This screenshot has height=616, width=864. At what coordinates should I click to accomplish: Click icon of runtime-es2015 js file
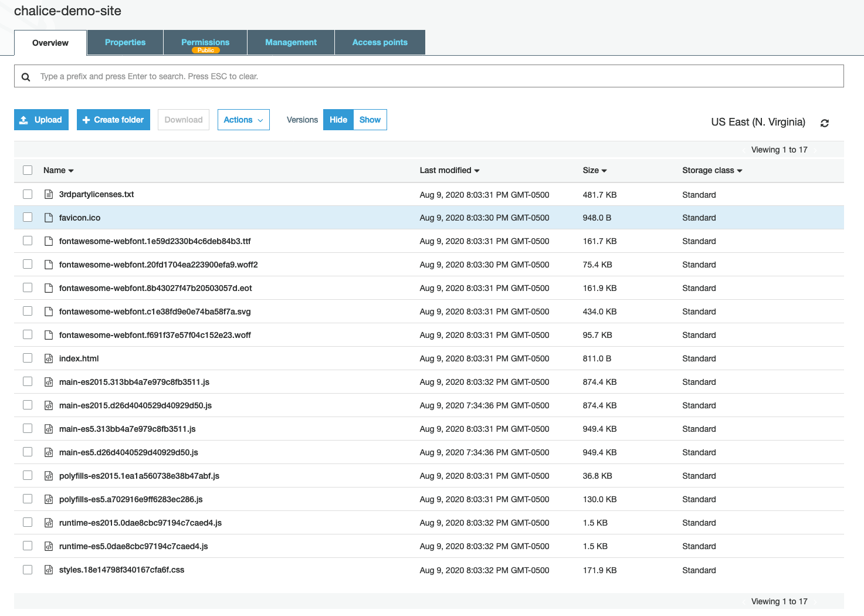49,523
